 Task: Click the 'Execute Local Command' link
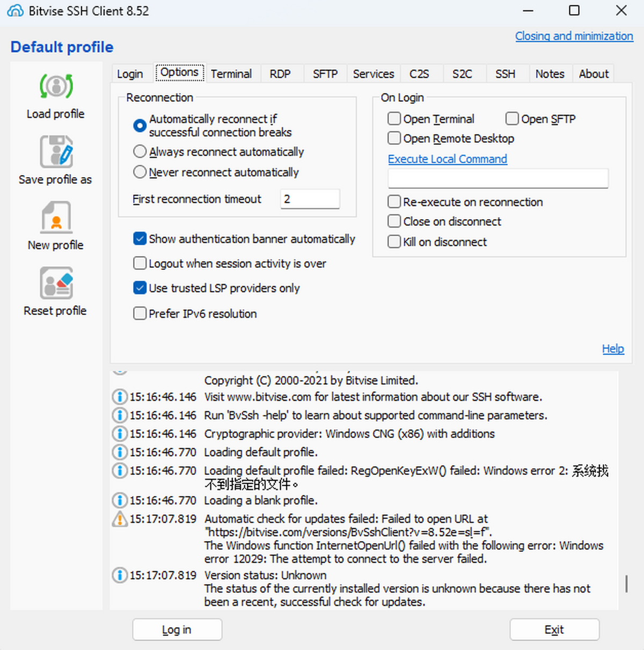[x=448, y=159]
